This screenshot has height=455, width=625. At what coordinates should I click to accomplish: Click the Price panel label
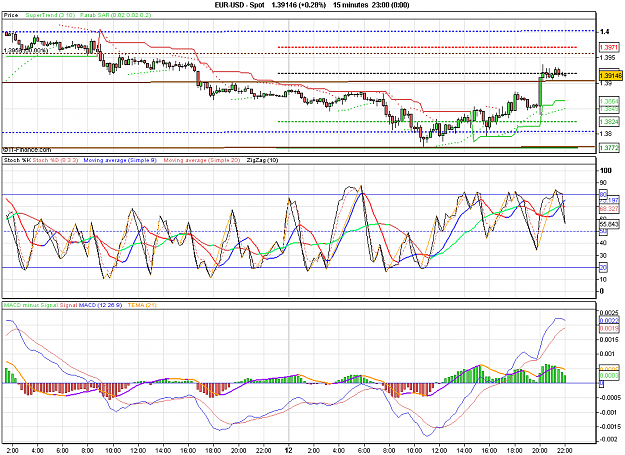tap(11, 15)
